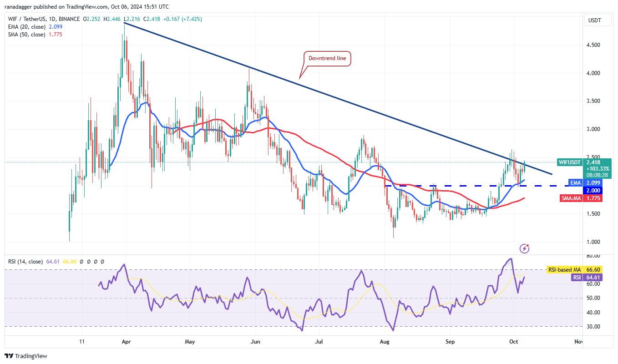618x364 pixels.
Task: Select the Downtrend line callout label
Action: point(327,58)
